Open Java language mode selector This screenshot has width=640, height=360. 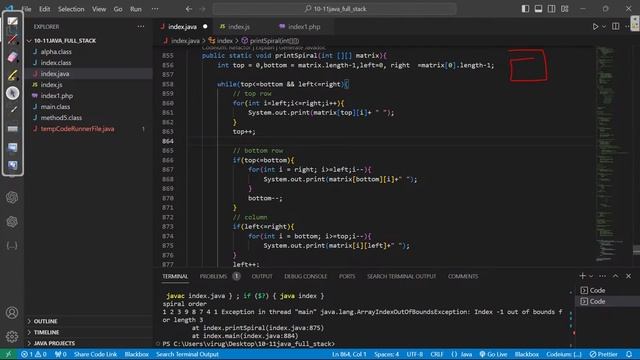tap(466, 354)
